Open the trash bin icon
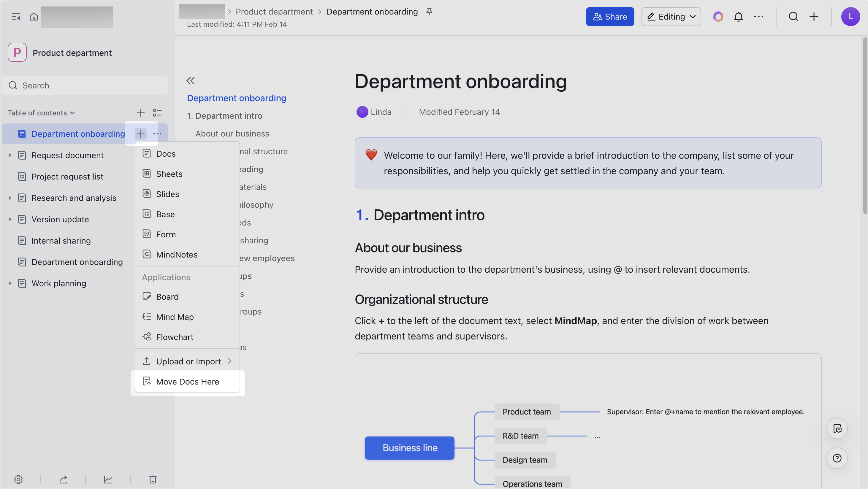 tap(153, 479)
